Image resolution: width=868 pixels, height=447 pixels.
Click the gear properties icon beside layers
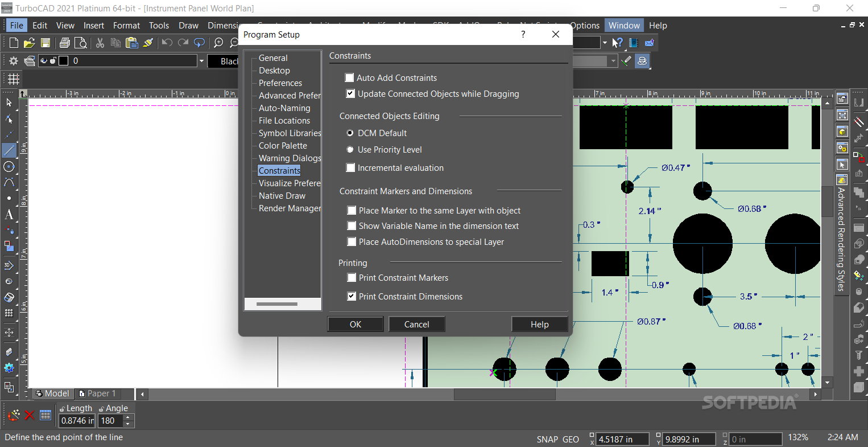14,61
